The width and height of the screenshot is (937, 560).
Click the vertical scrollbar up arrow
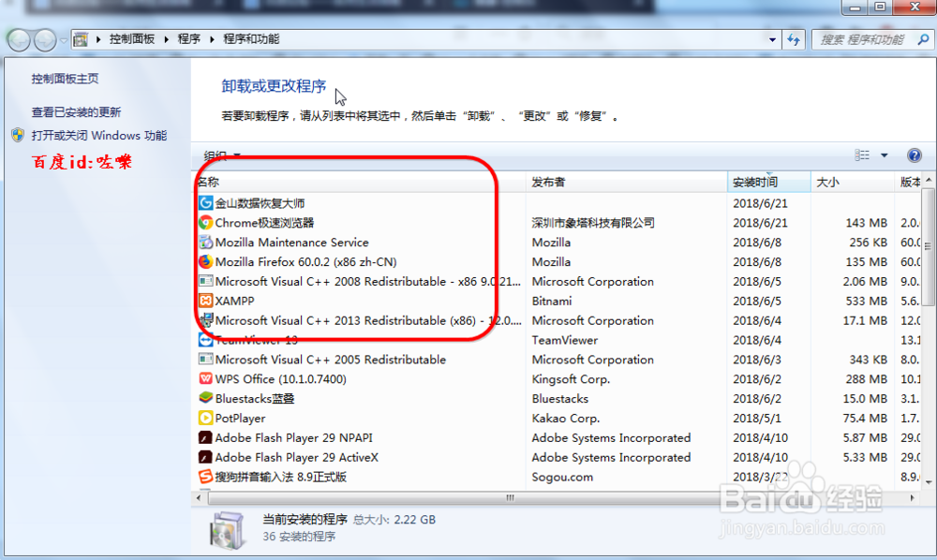coord(928,180)
